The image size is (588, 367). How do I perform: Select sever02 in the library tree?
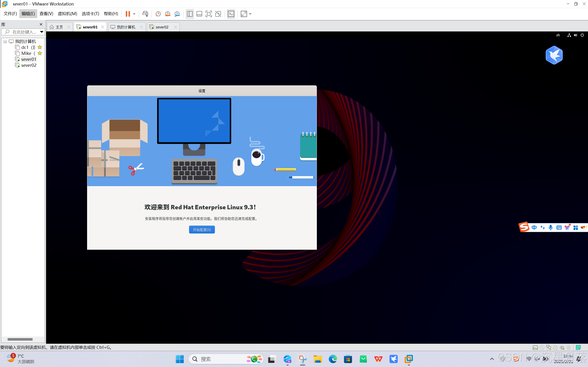pos(29,65)
